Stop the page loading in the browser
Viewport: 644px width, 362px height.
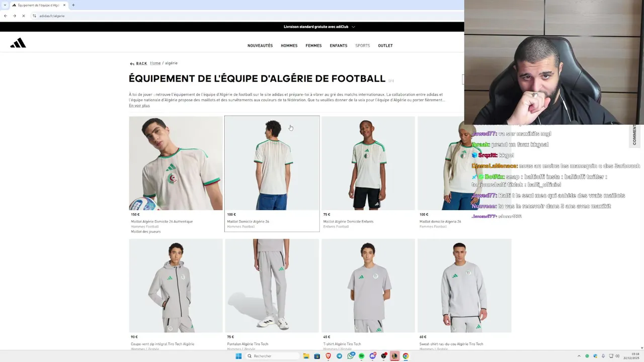coord(23,16)
